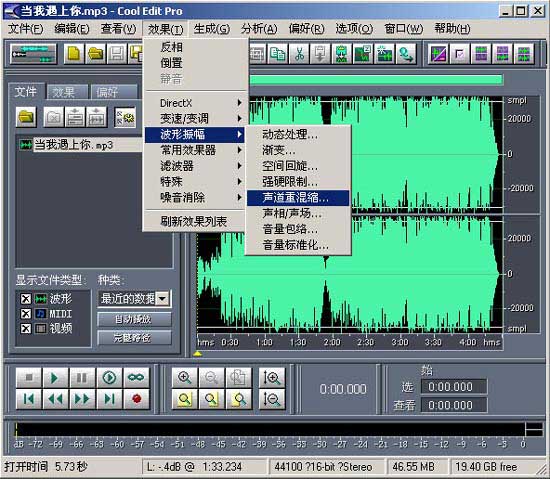Create new file from toolbar
The width and height of the screenshot is (550, 479).
[x=74, y=54]
